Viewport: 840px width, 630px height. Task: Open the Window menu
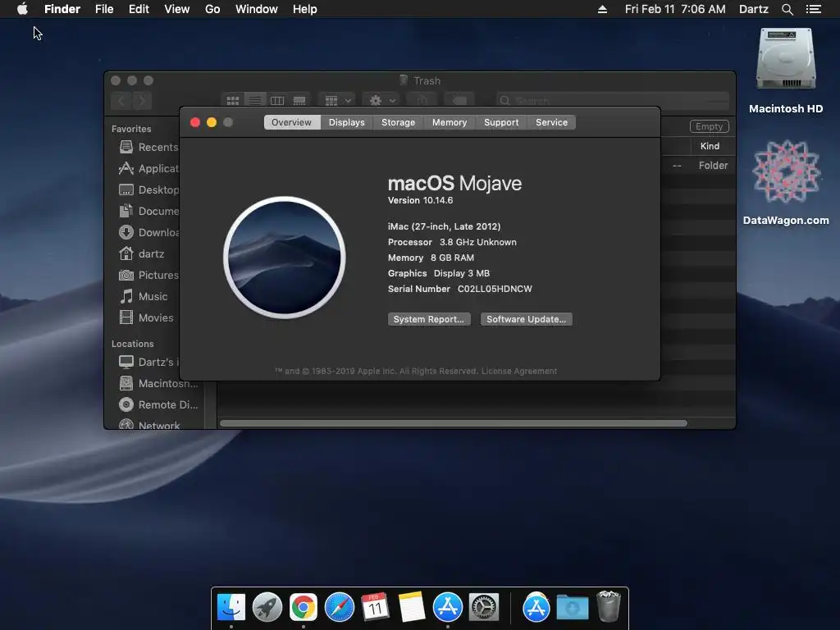(x=257, y=9)
